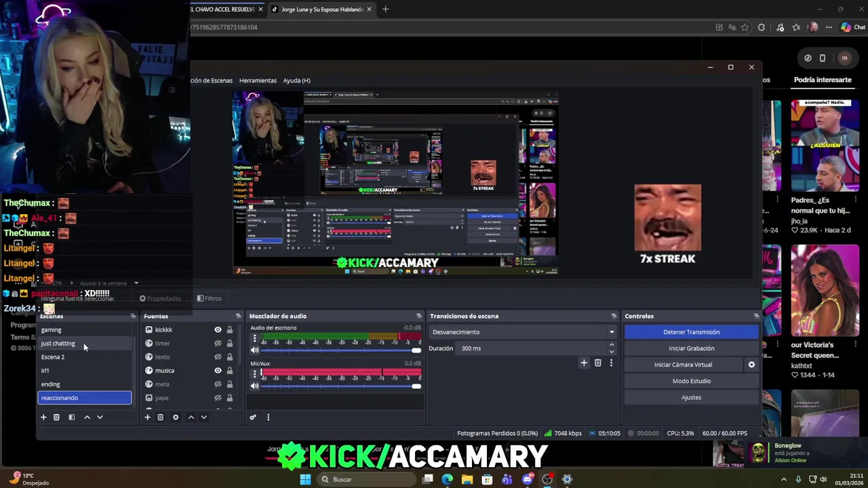Open File Explorer from taskbar
The height and width of the screenshot is (488, 868).
pos(467,479)
